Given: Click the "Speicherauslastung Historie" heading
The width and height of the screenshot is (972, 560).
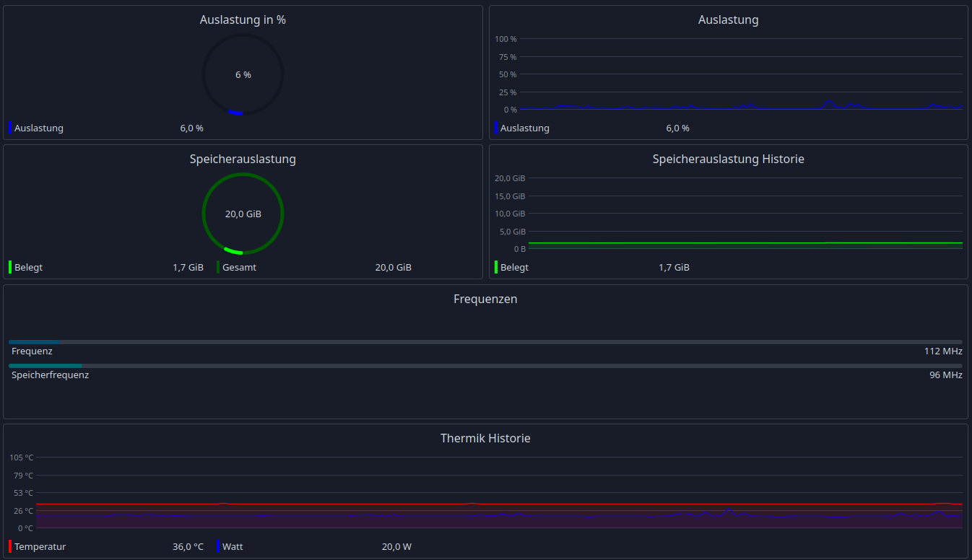Looking at the screenshot, I should pos(728,159).
